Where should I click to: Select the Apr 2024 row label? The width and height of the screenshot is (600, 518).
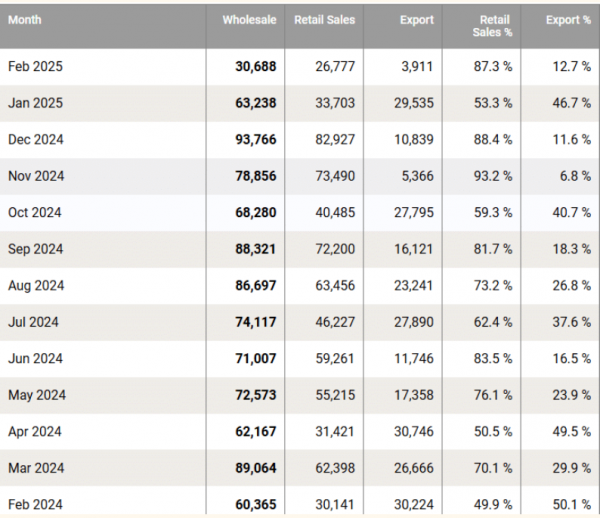pyautogui.click(x=35, y=431)
